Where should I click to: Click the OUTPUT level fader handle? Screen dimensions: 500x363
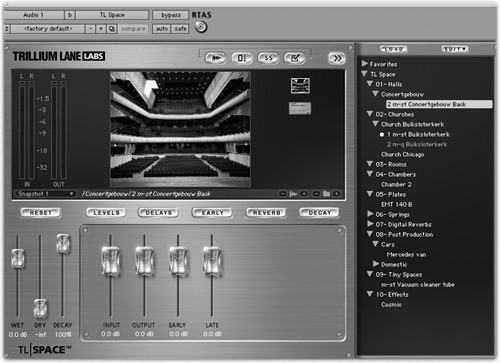point(144,261)
